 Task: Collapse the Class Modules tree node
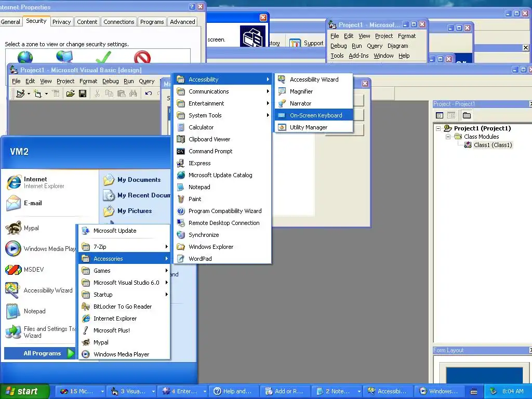coord(448,137)
